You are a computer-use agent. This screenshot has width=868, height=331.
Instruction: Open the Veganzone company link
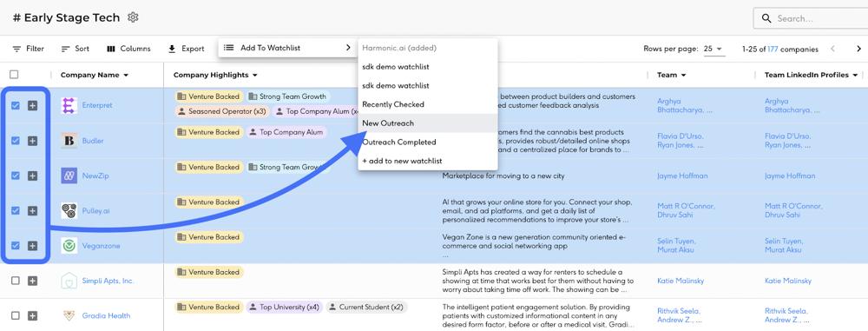(x=101, y=246)
